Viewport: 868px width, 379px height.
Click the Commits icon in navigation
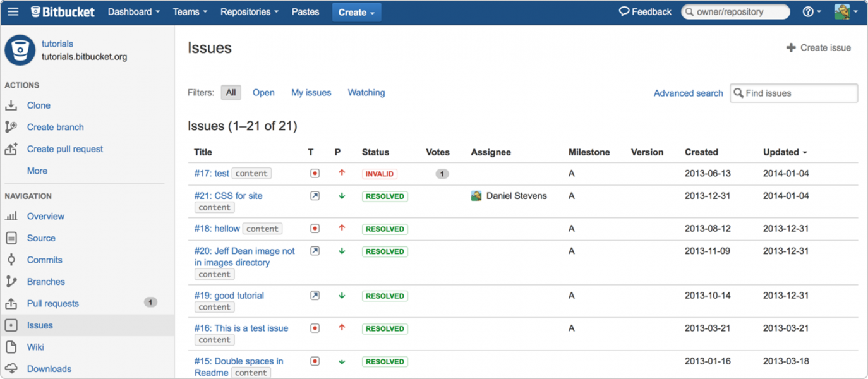point(11,260)
